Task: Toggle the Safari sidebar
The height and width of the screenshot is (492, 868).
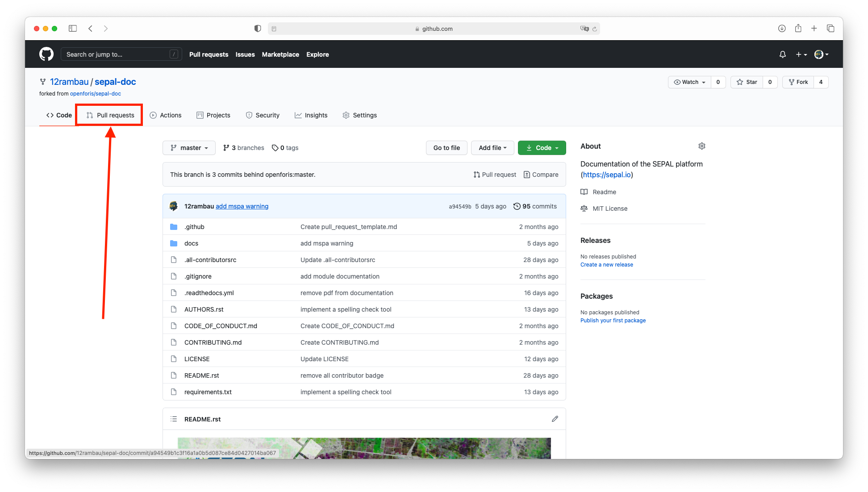Action: 72,28
